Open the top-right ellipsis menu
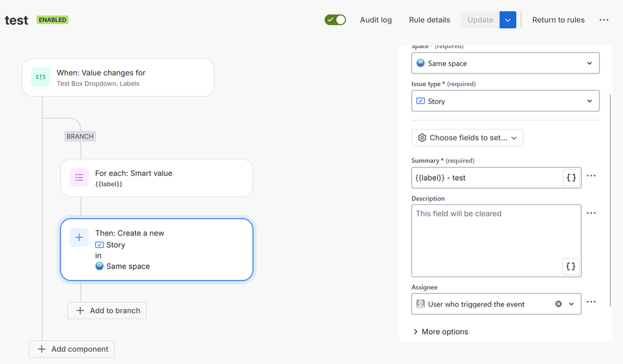 [x=604, y=19]
